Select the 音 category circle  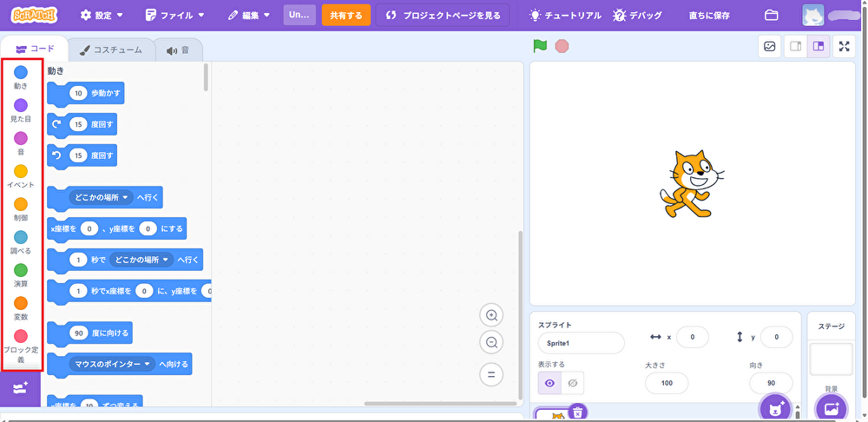point(21,138)
